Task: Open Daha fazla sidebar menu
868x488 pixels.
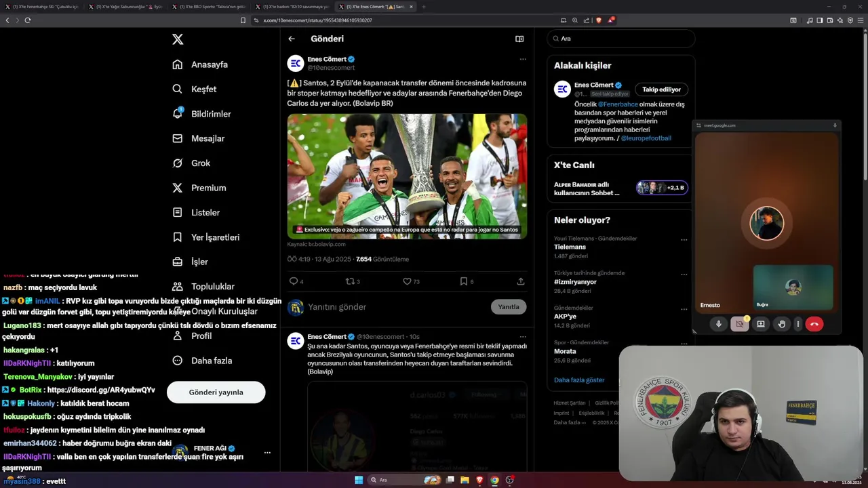Action: point(202,361)
